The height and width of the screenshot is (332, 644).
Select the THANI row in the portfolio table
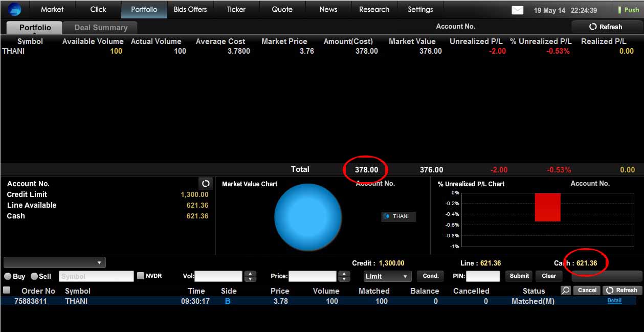tap(322, 51)
